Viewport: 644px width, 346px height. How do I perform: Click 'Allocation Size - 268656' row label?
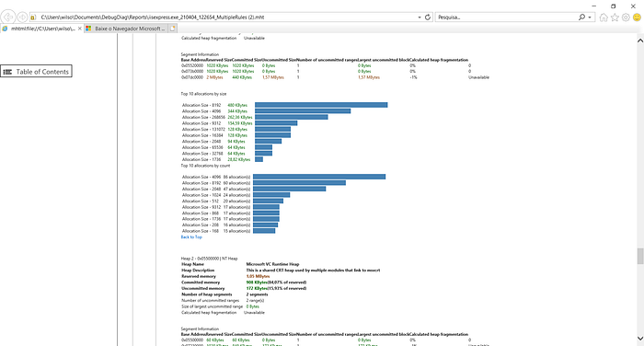pos(203,117)
